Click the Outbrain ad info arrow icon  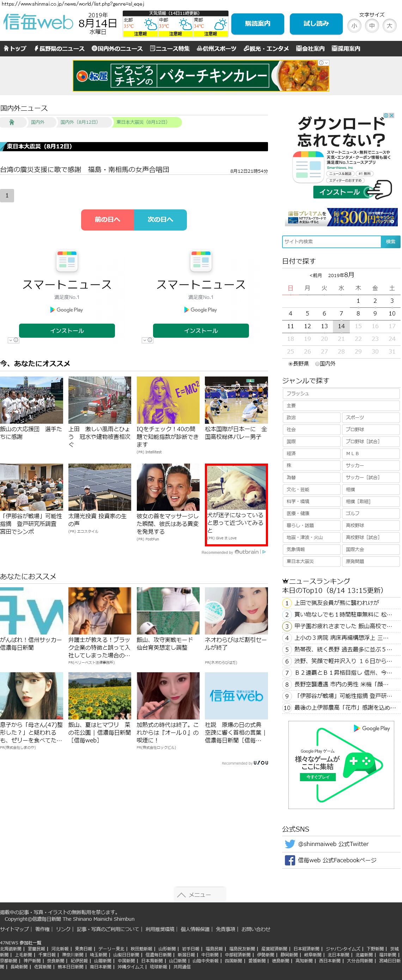pos(264,552)
